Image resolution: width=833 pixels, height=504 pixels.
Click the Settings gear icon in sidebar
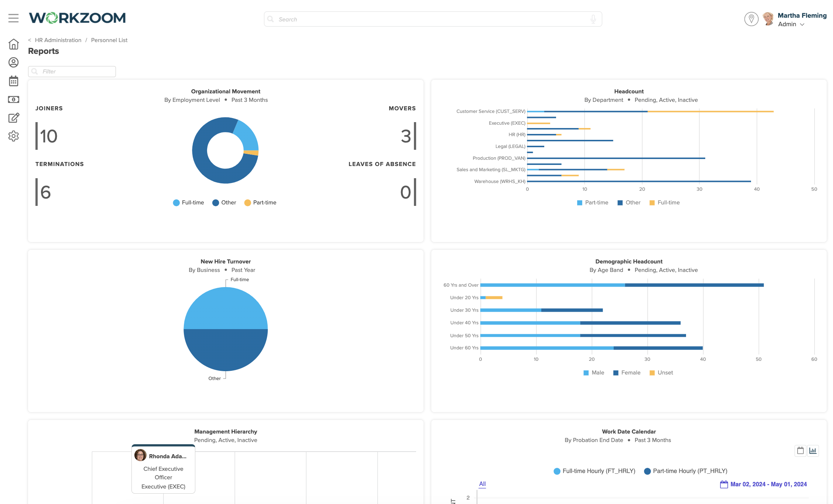tap(14, 136)
